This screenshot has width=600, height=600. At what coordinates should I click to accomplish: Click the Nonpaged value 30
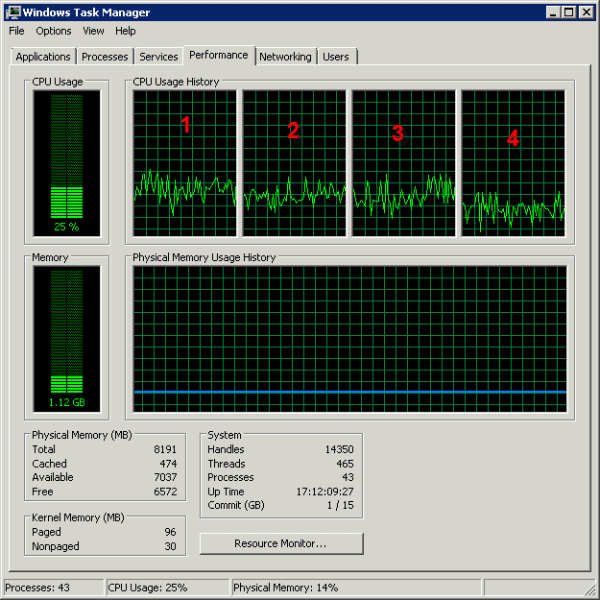170,546
